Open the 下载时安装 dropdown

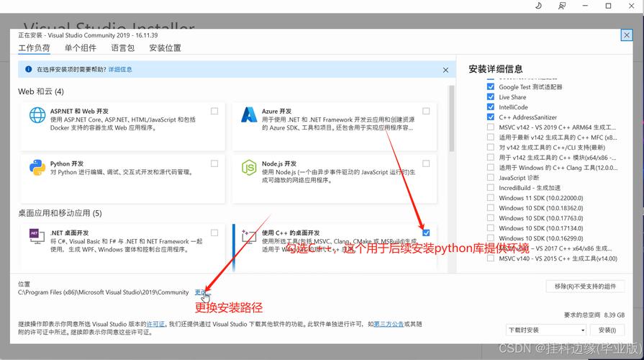point(547,330)
